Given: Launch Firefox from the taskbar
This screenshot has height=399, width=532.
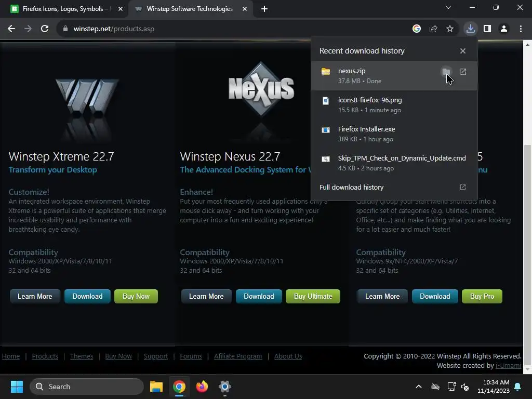Looking at the screenshot, I should [x=202, y=387].
